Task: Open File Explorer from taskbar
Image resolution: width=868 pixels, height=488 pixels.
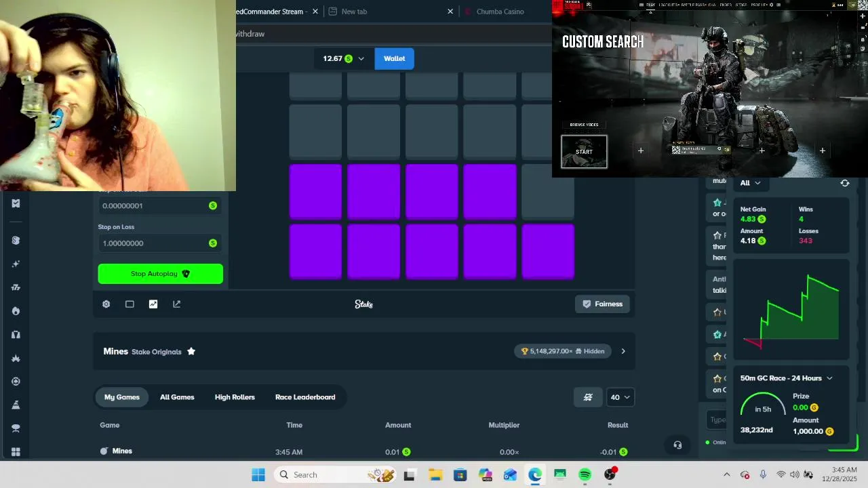Action: (x=435, y=475)
